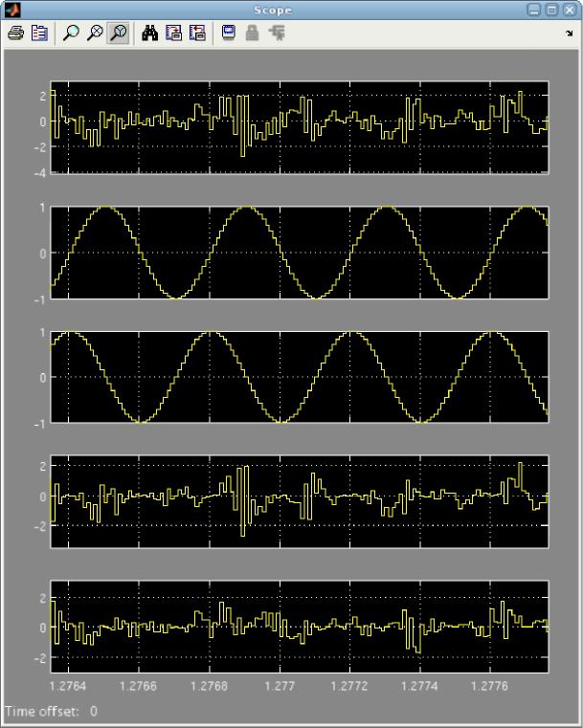Click inside the top noisy signal plot
The width and height of the screenshot is (583, 728).
click(300, 127)
